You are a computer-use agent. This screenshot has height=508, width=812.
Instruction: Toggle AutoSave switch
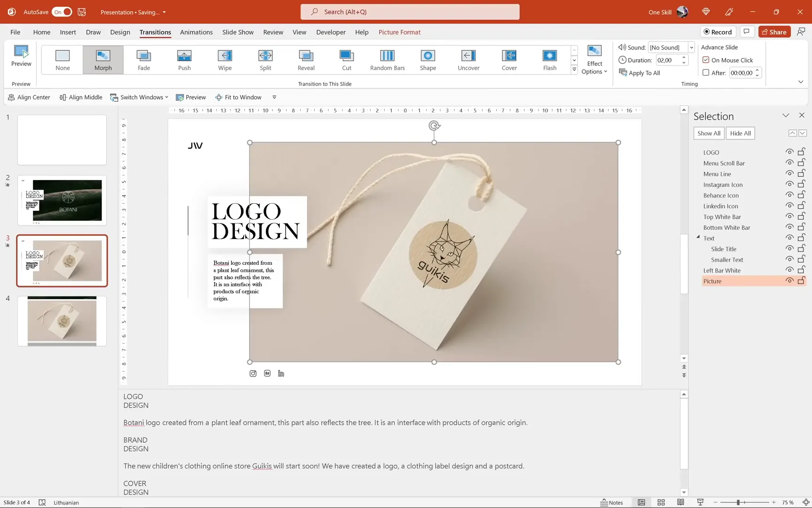point(62,12)
